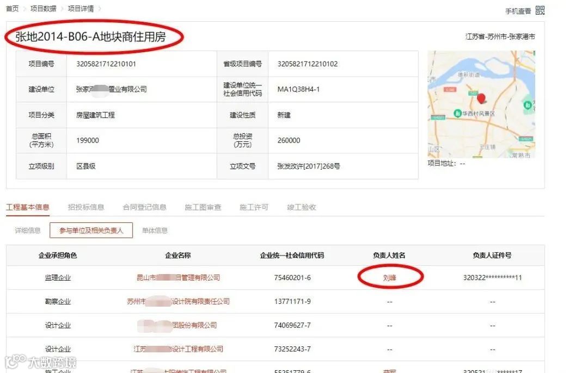Click green 华西村风景区 marker on map
The height and width of the screenshot is (373, 588).
point(457,113)
